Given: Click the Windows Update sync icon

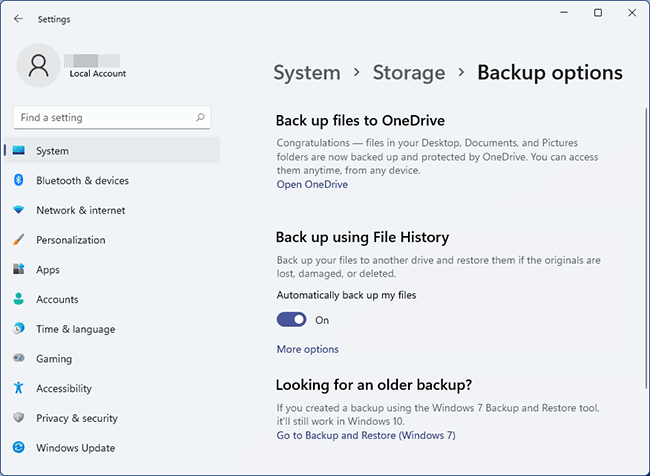Looking at the screenshot, I should [x=18, y=448].
